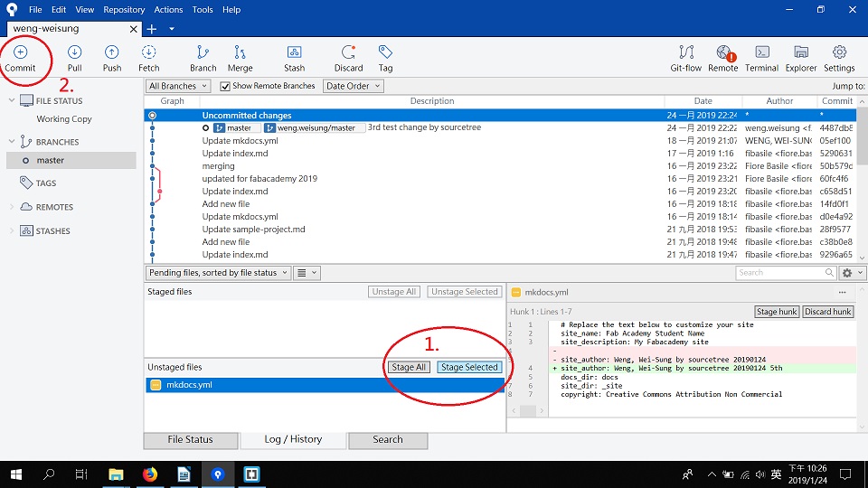Click the Unstage Selected button
This screenshot has width=868, height=488.
pyautogui.click(x=465, y=292)
